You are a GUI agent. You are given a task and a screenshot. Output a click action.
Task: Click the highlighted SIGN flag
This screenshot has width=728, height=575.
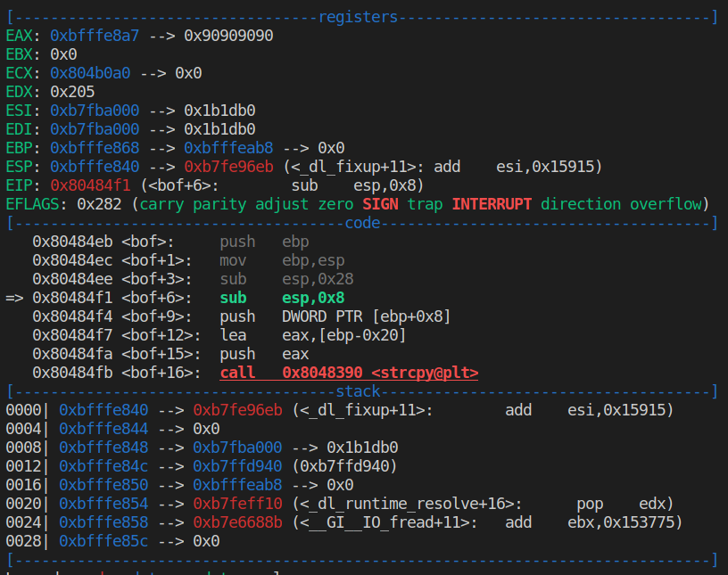[380, 204]
